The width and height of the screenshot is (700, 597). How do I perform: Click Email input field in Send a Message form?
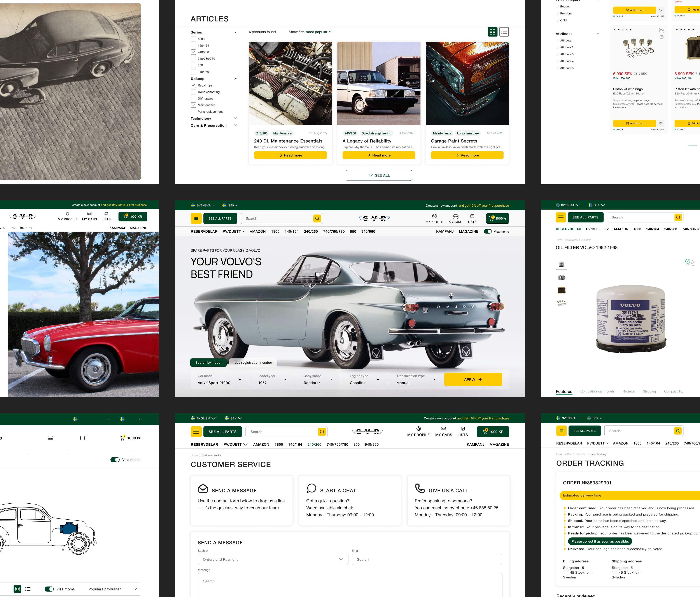(427, 559)
